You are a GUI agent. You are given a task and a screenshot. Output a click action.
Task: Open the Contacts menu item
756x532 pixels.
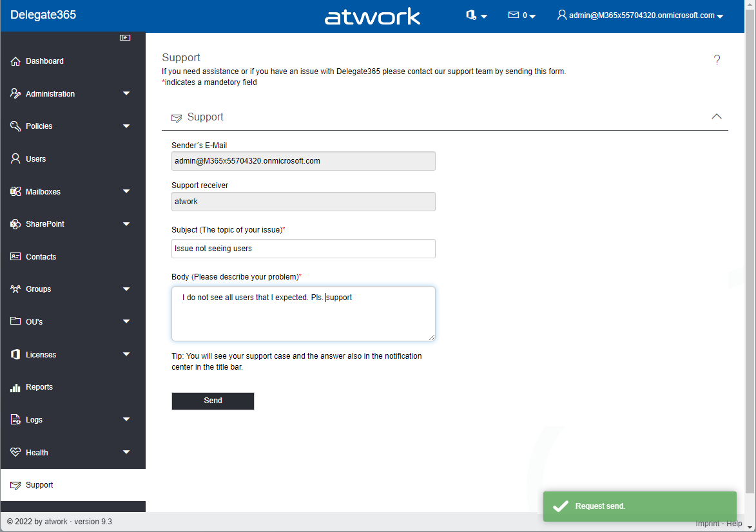click(x=73, y=256)
